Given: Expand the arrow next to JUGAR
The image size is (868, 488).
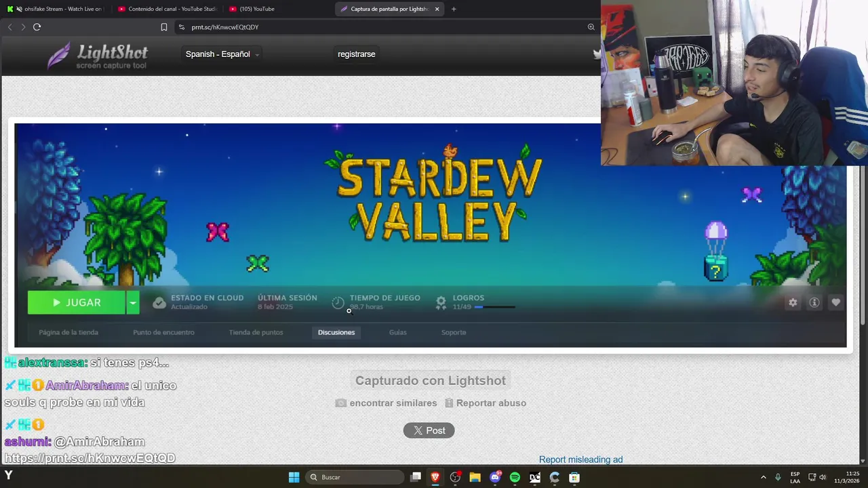Looking at the screenshot, I should [133, 302].
